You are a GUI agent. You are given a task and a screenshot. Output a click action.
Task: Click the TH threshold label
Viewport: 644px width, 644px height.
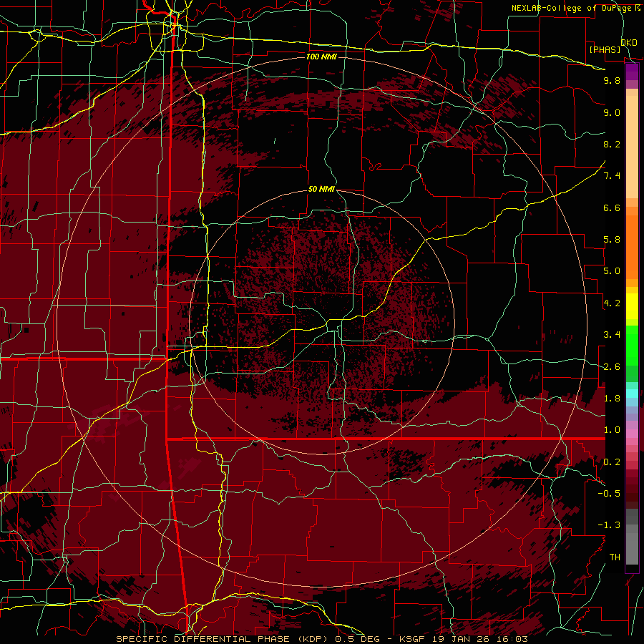615,557
